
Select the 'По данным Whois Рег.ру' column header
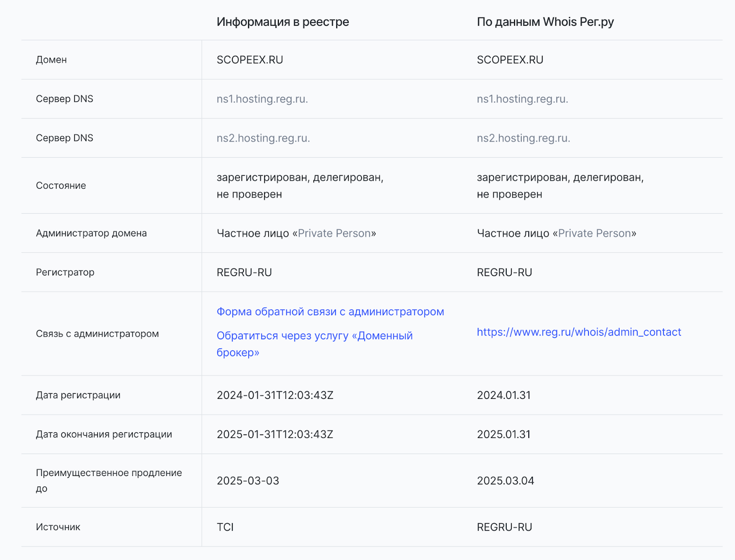pos(545,22)
